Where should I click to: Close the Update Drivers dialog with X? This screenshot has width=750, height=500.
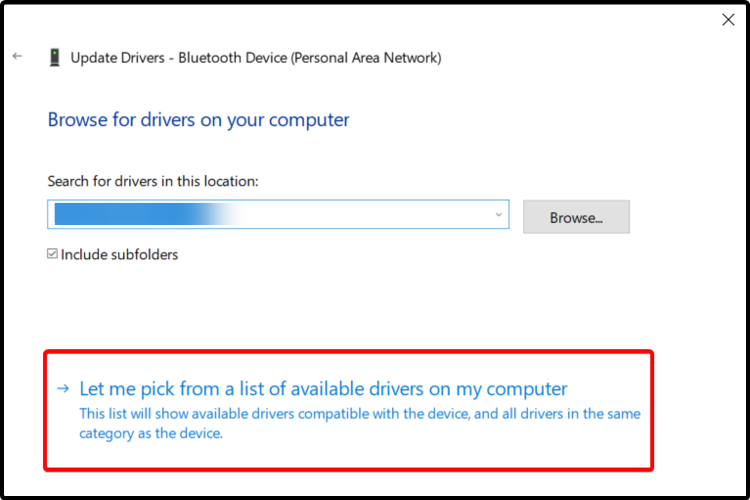pos(727,19)
